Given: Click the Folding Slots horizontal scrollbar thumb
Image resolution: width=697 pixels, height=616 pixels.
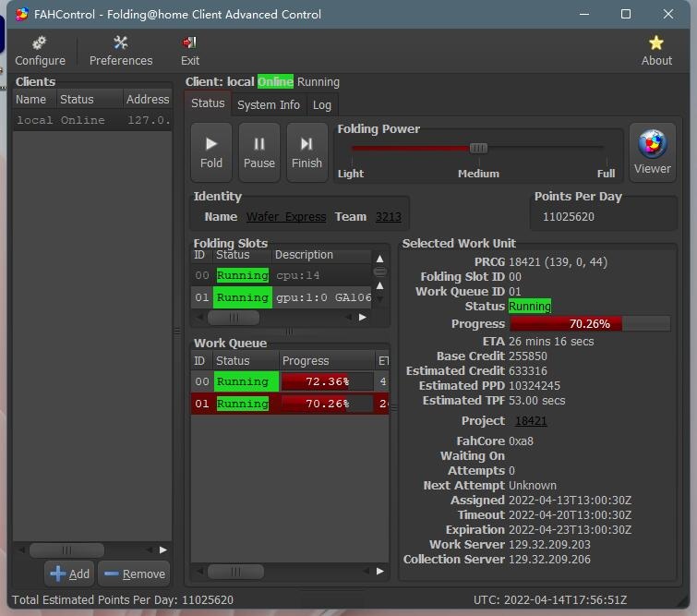Looking at the screenshot, I should (234, 317).
